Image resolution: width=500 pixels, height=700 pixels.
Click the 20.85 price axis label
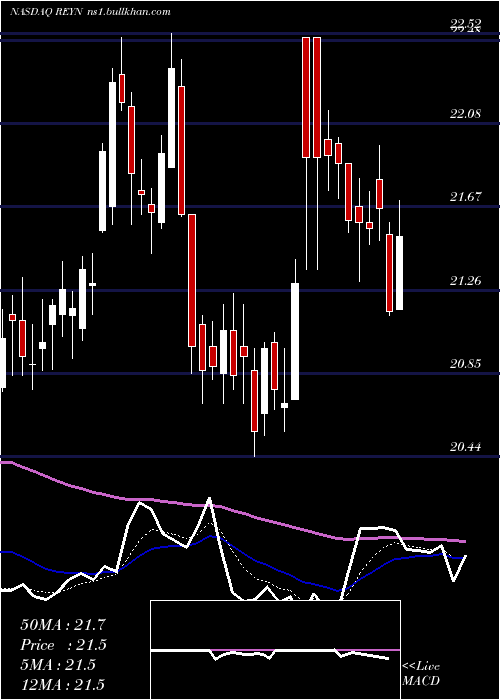click(465, 363)
